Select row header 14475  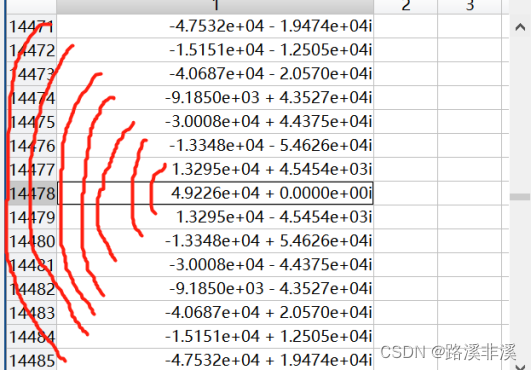pos(32,122)
